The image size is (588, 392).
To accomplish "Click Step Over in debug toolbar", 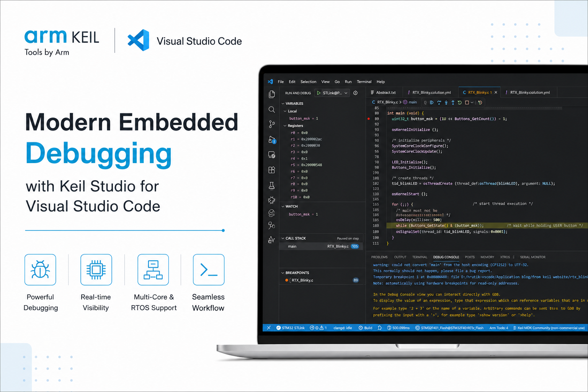I will point(439,103).
